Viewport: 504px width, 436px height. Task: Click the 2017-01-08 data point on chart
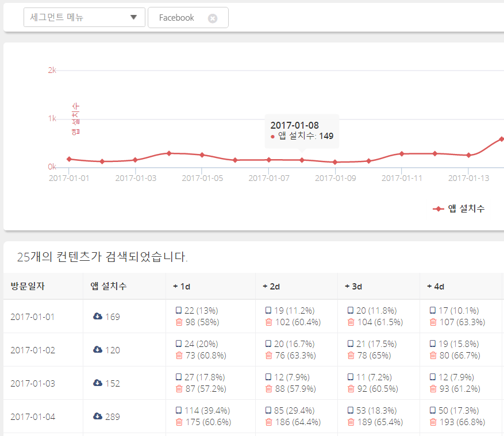click(x=302, y=160)
